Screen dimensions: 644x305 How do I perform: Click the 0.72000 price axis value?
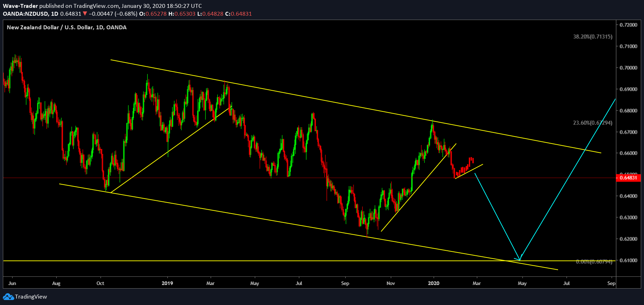pos(628,25)
